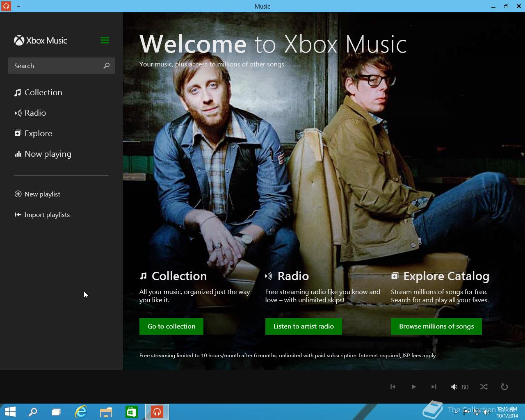
Task: Show hidden system tray icons
Action: [x=456, y=412]
